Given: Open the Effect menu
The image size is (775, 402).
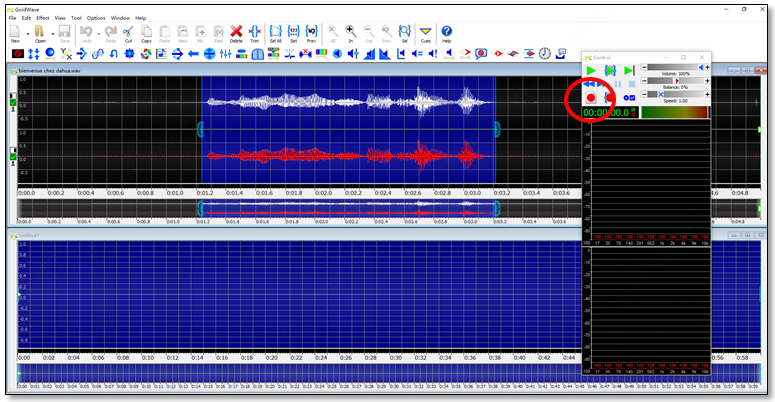Looking at the screenshot, I should [x=43, y=18].
